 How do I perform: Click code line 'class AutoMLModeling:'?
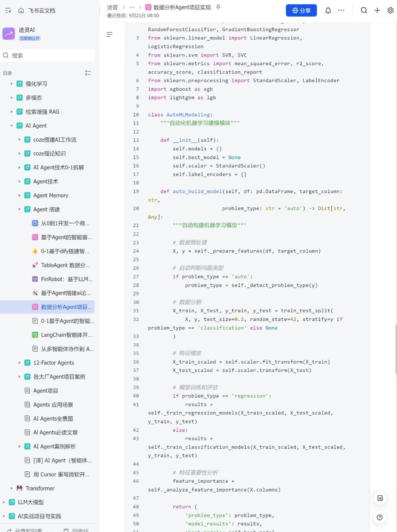point(180,115)
